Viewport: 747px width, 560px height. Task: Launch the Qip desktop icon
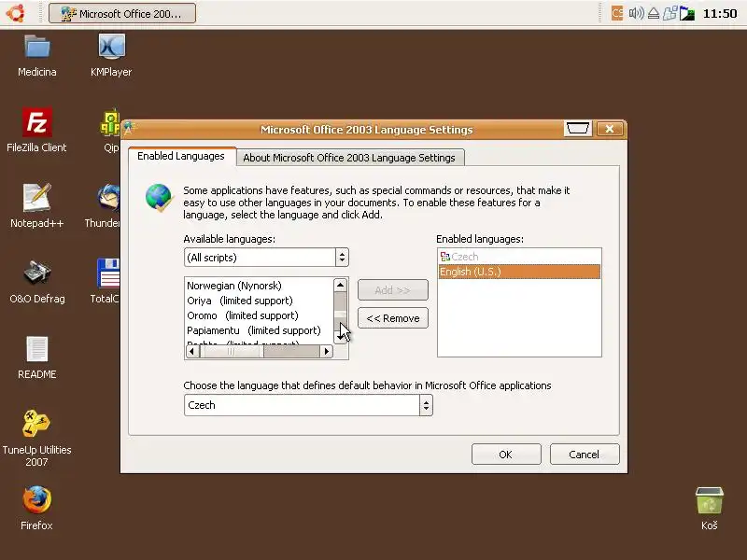click(110, 124)
